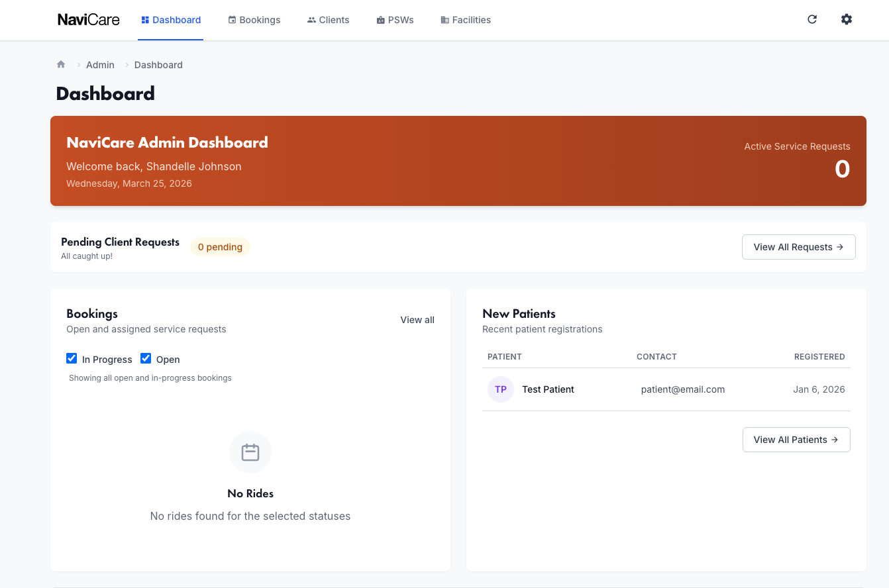The height and width of the screenshot is (588, 889).
Task: Click the TP patient avatar
Action: (x=501, y=389)
